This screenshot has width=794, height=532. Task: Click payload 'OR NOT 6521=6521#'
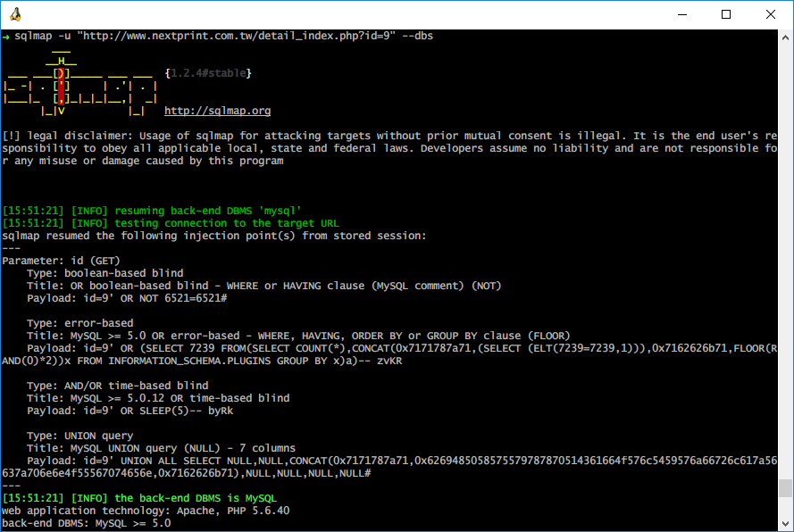coord(127,298)
